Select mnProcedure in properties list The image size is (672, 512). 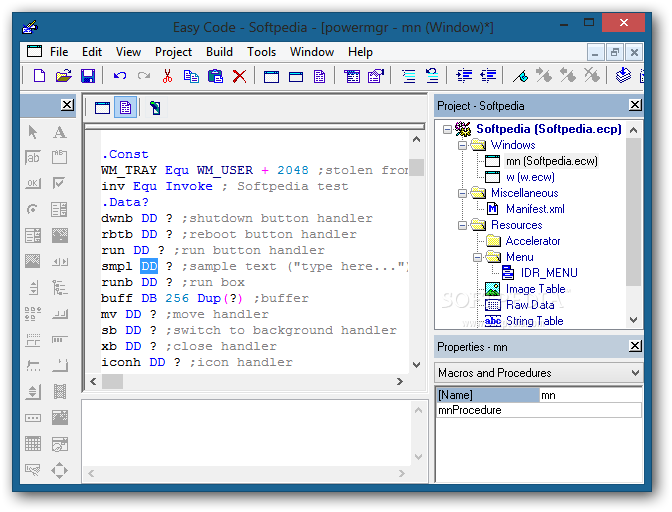coord(539,410)
